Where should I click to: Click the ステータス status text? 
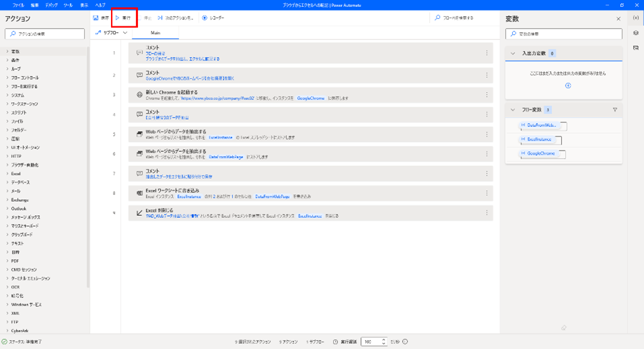tap(25, 342)
